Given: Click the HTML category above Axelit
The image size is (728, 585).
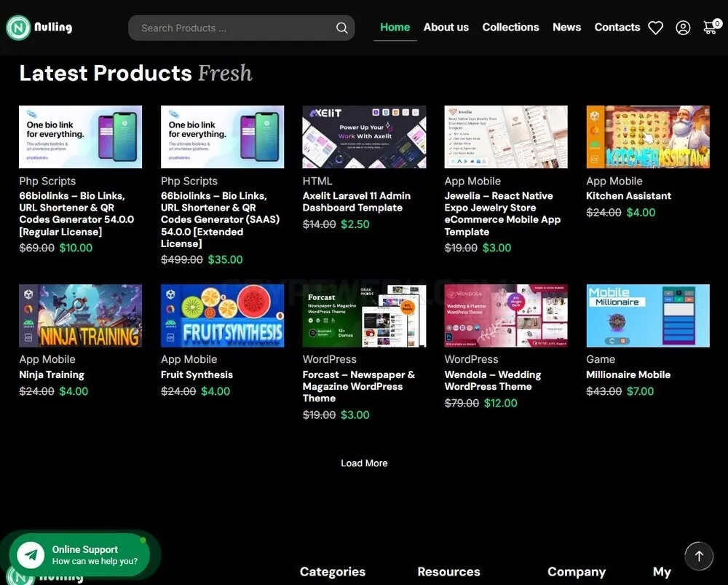Looking at the screenshot, I should click(317, 181).
